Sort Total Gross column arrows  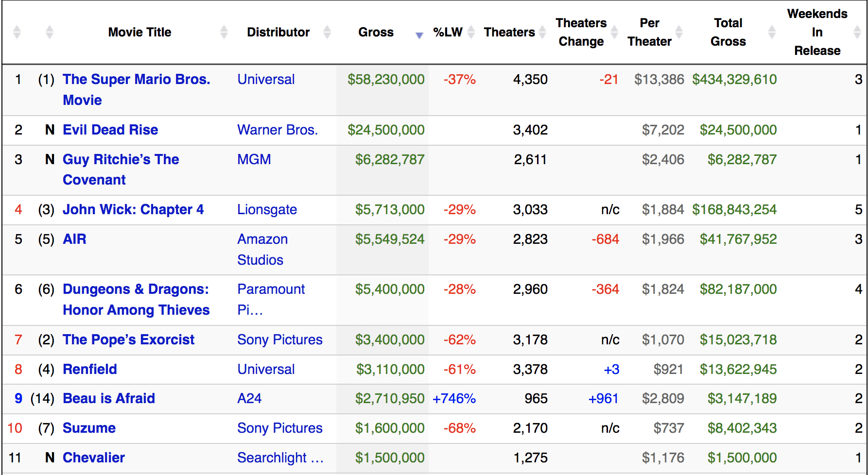click(x=772, y=32)
